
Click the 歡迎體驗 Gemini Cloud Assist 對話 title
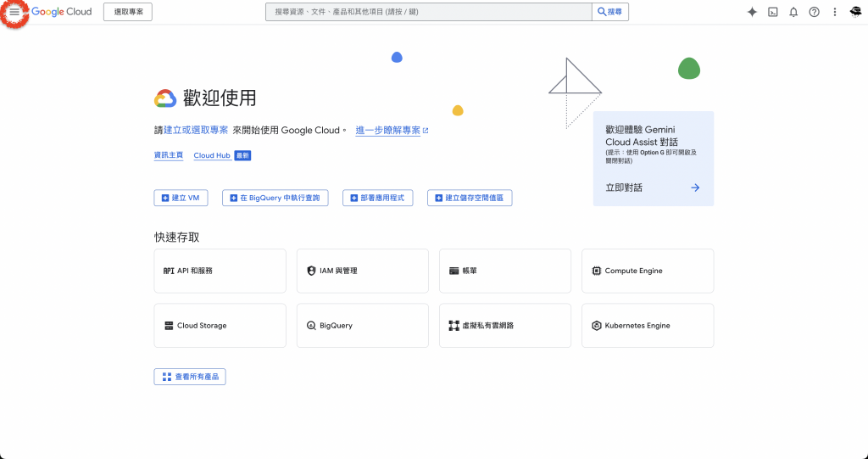coord(642,136)
